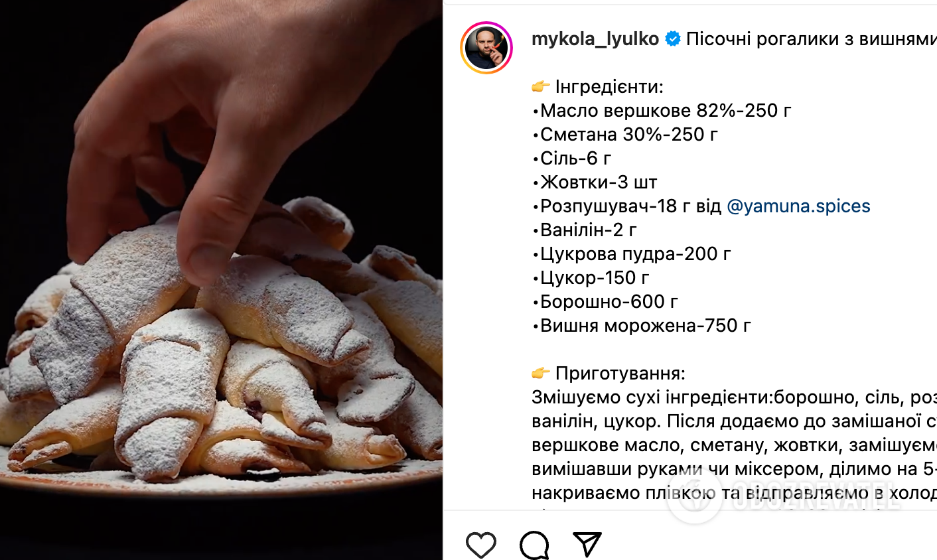The image size is (937, 560).
Task: Open the mykola_lyulko profile avatar
Action: [486, 48]
